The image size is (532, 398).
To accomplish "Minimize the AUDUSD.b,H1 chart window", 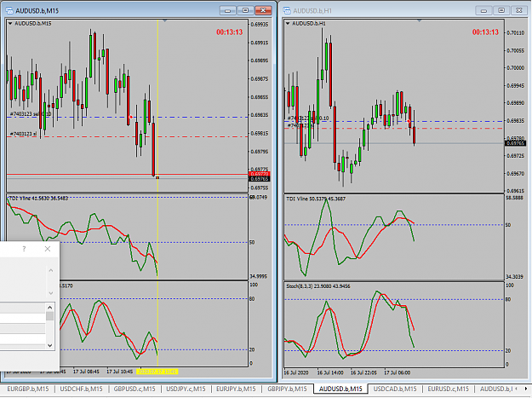I will coord(483,10).
